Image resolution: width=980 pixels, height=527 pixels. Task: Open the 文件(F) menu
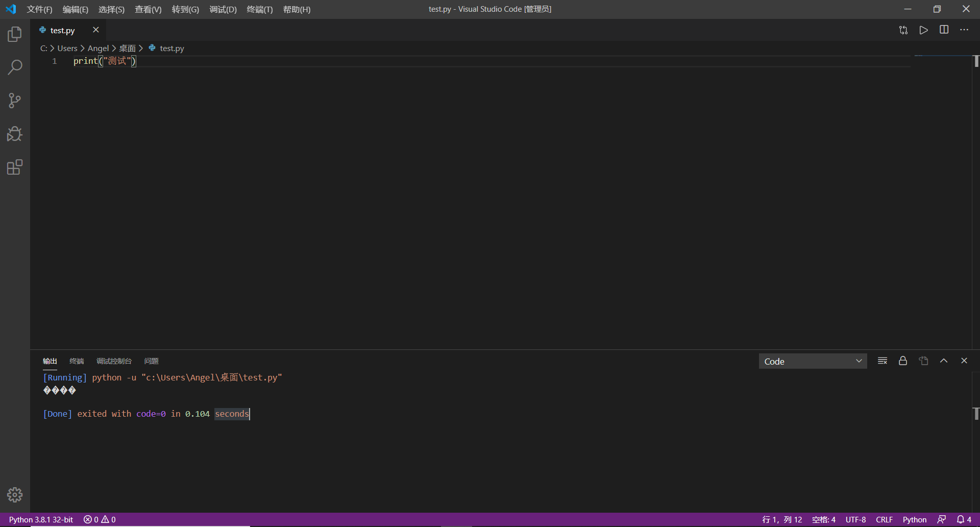[x=39, y=9]
